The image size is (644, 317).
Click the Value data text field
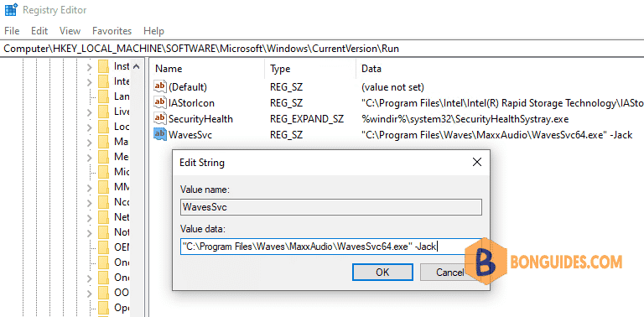(330, 247)
